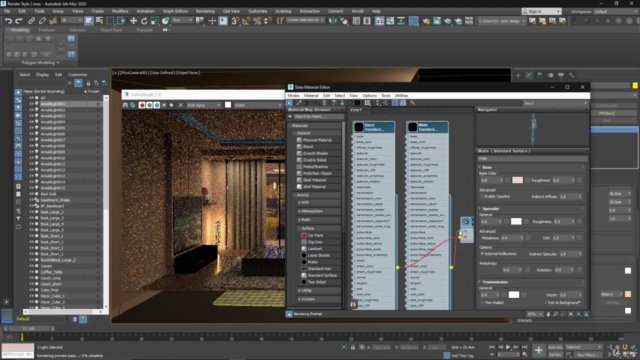Image resolution: width=640 pixels, height=360 pixels.
Task: Hide ArnoldLight005 using its eye icon
Action: click(x=31, y=128)
